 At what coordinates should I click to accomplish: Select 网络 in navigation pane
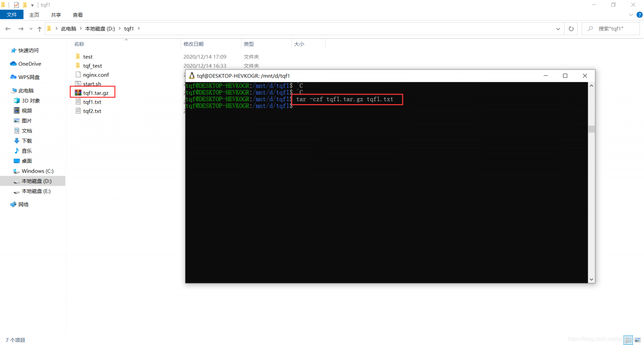point(23,204)
